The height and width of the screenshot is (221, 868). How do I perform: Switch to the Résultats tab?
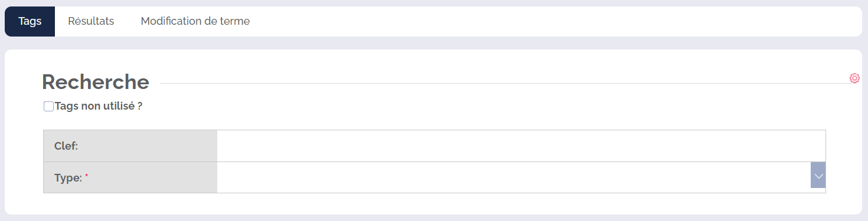[91, 21]
